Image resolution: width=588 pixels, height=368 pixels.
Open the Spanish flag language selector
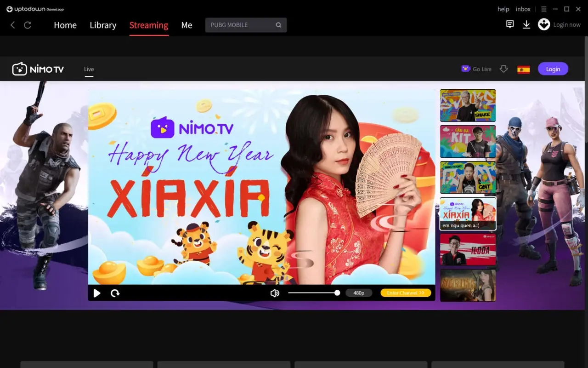click(523, 69)
